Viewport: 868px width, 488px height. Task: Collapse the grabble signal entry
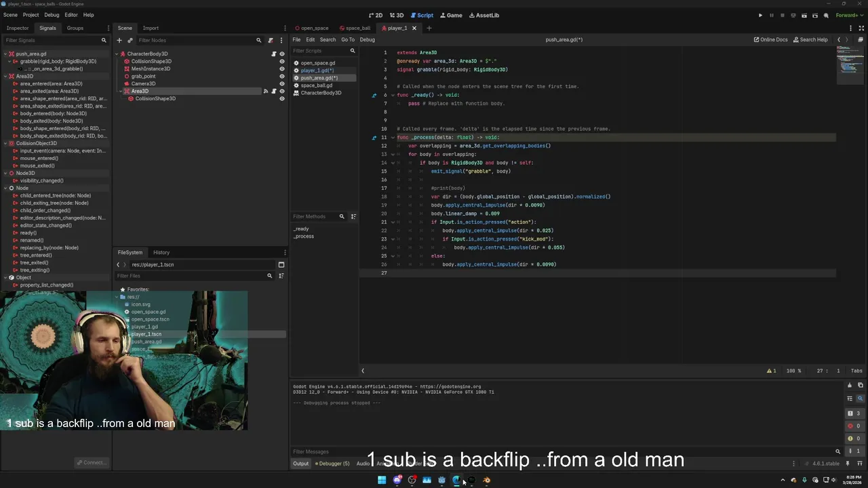coord(9,61)
